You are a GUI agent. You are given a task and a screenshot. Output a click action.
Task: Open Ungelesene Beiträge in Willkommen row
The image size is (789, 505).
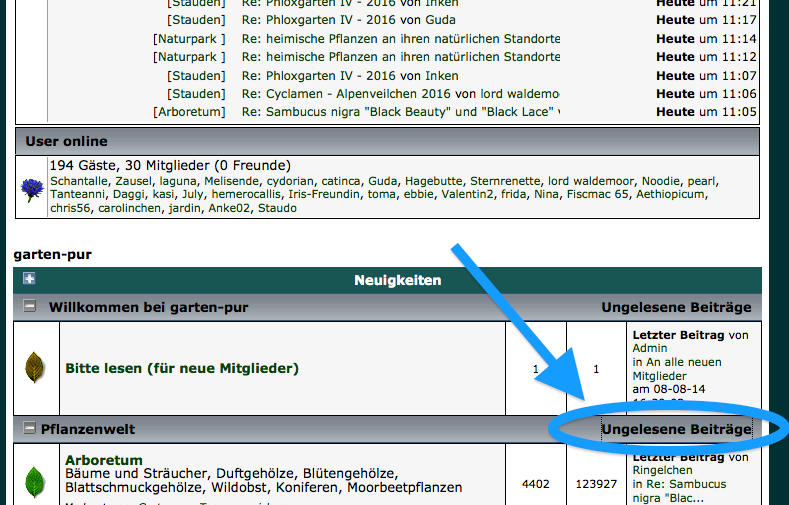pyautogui.click(x=676, y=307)
